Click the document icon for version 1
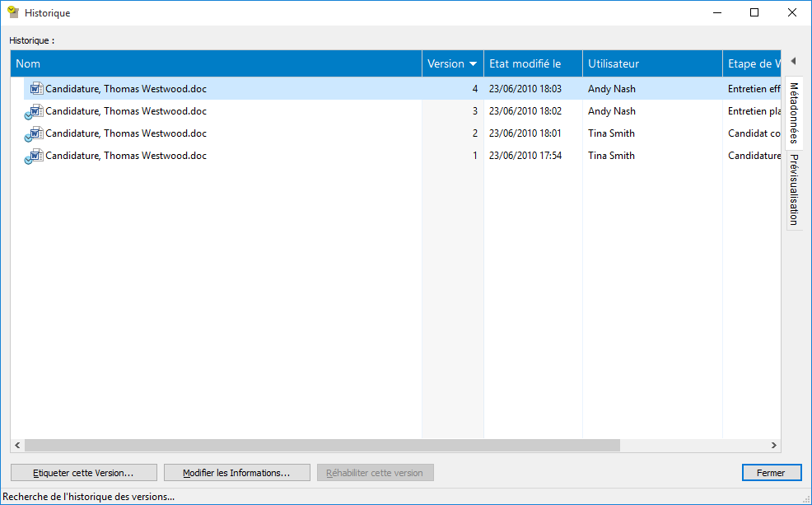The image size is (812, 505). (35, 156)
